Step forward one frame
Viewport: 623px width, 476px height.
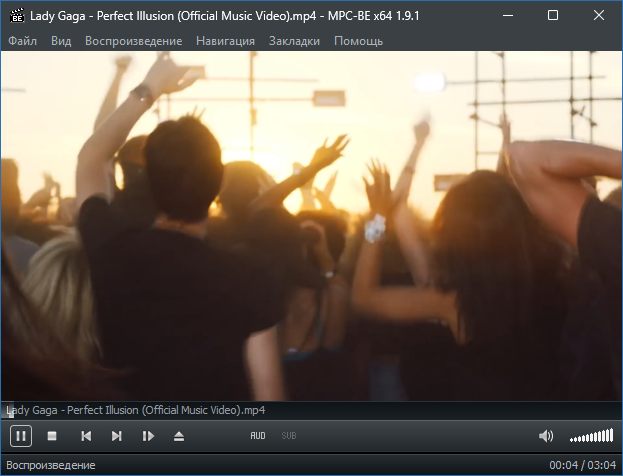[x=148, y=436]
